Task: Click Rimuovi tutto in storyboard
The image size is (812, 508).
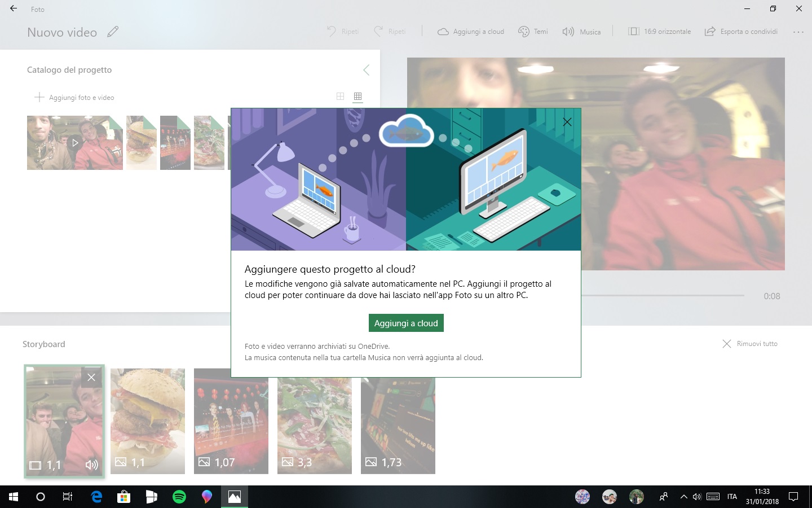Action: (x=750, y=344)
